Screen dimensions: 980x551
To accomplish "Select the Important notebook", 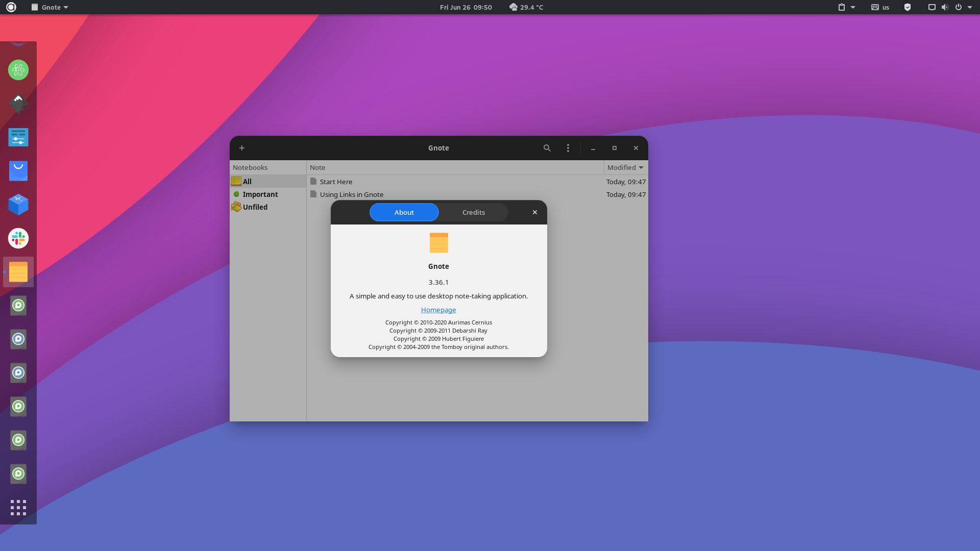I will pyautogui.click(x=260, y=194).
